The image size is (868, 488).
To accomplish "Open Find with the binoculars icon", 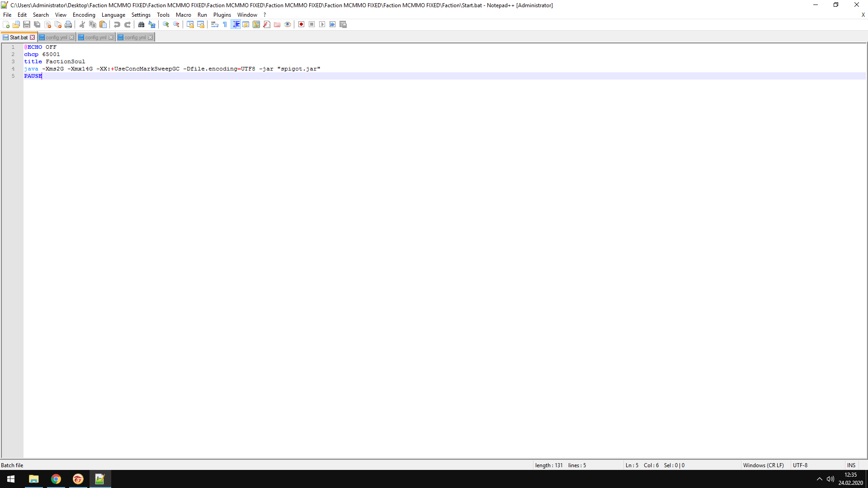I will [x=142, y=24].
